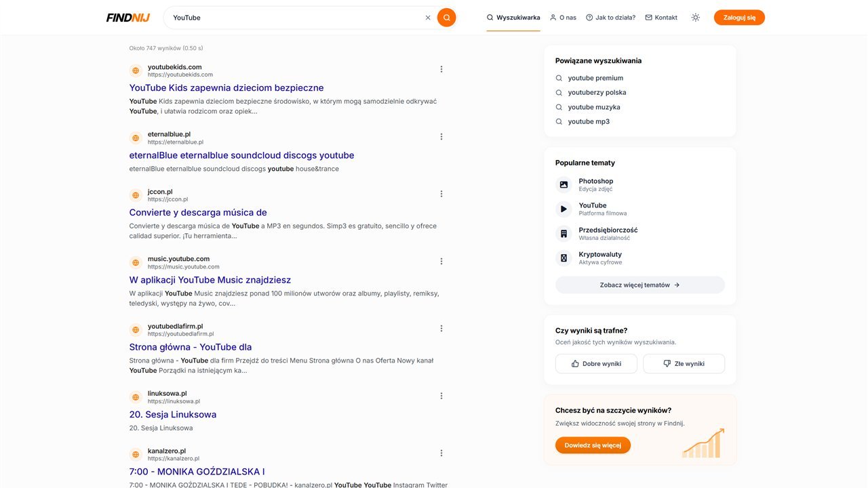Open the YouTube Kids zapewnia dzieciom bezpieczne result
This screenshot has width=868, height=488.
click(x=226, y=88)
